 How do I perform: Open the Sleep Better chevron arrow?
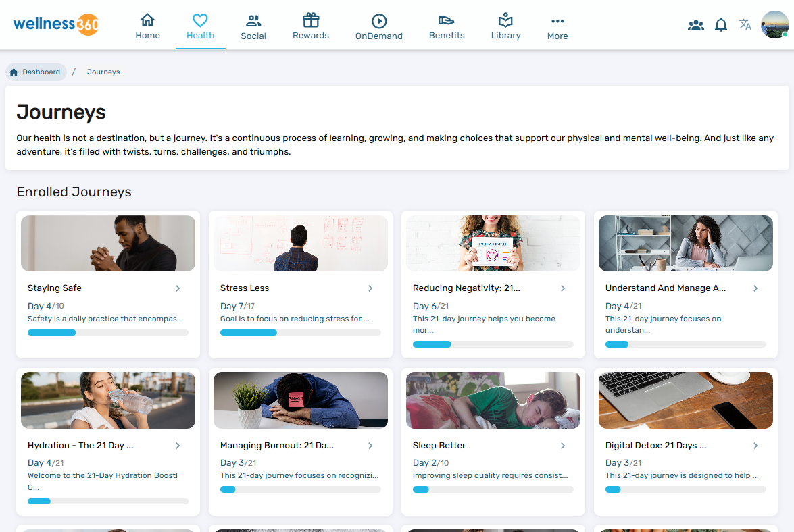(563, 446)
